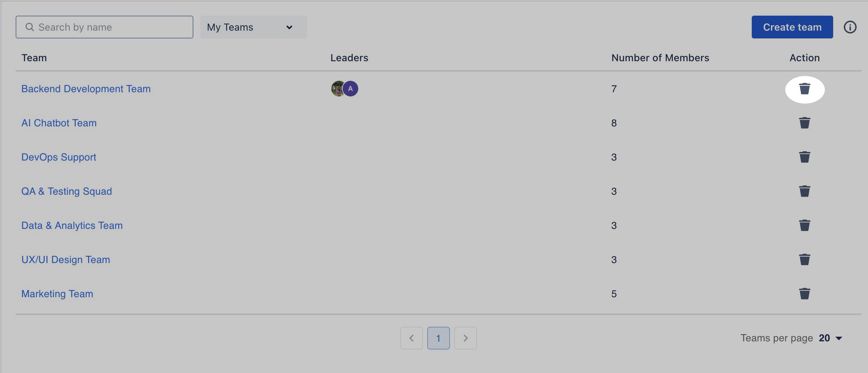The height and width of the screenshot is (373, 868).
Task: Open the Backend Development Team link
Action: pos(86,89)
